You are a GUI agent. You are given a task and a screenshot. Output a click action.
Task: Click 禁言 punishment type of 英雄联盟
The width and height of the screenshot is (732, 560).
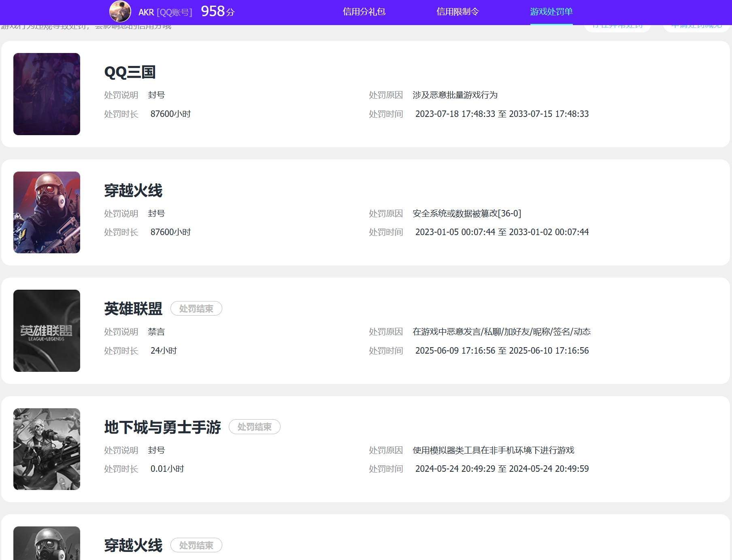[156, 332]
